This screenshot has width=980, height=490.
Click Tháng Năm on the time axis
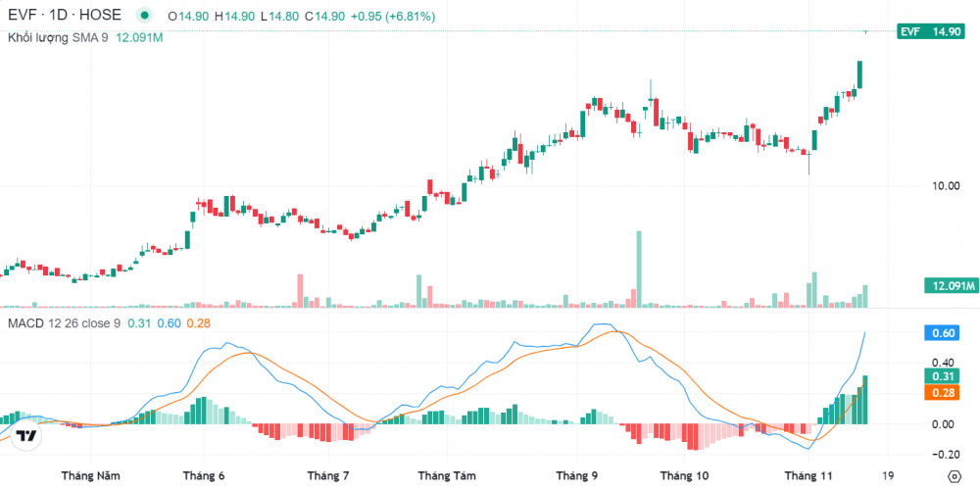90,476
